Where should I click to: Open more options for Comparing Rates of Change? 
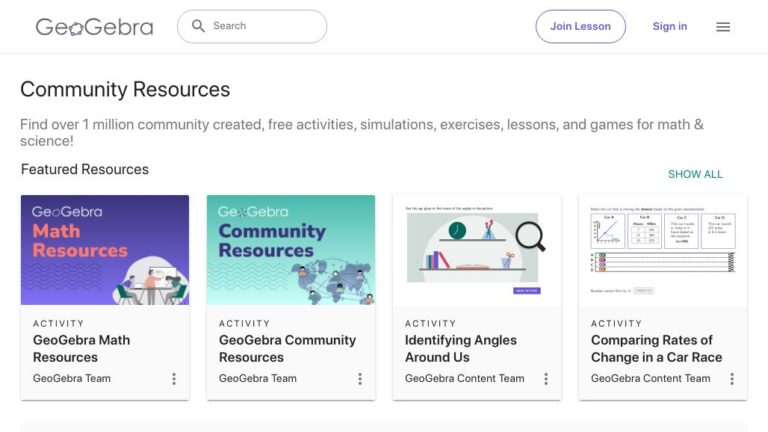[732, 379]
